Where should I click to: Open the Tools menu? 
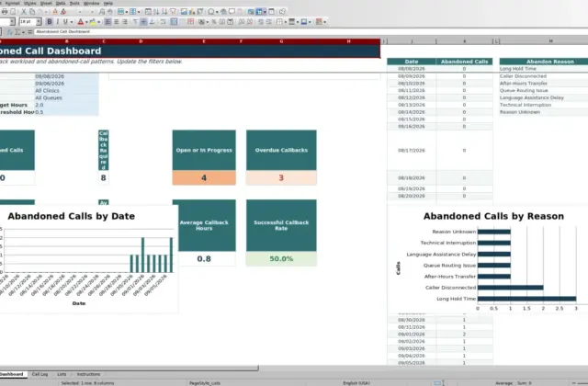tap(74, 3)
